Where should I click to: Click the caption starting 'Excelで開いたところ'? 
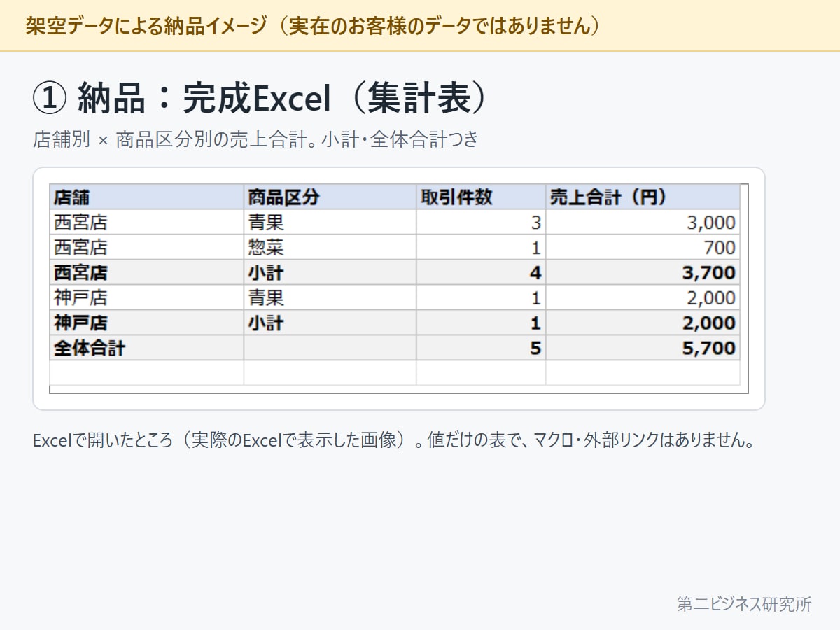pos(393,442)
